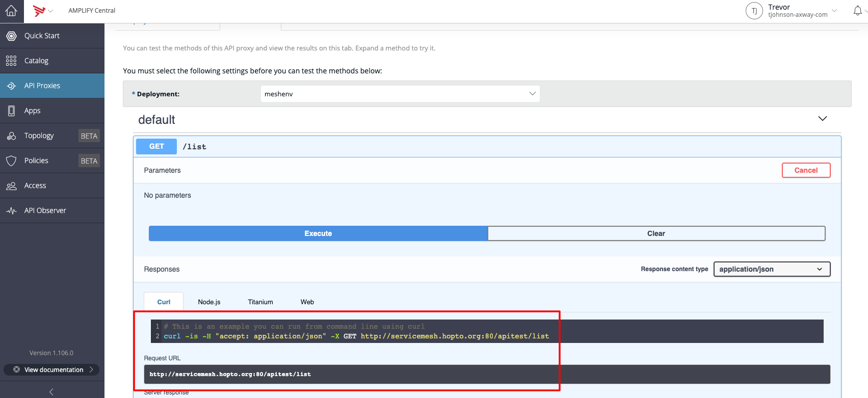Click the API Proxies sidebar icon
The image size is (868, 398).
click(x=11, y=86)
